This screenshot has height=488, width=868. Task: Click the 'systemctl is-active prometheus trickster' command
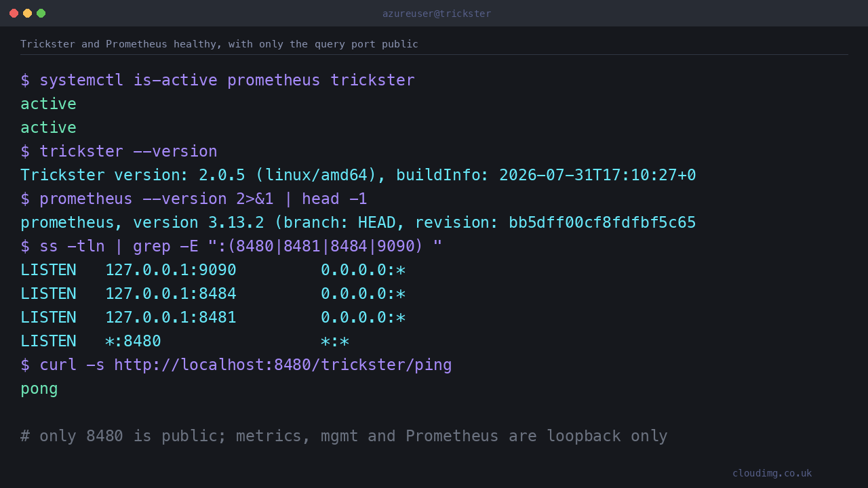point(218,80)
